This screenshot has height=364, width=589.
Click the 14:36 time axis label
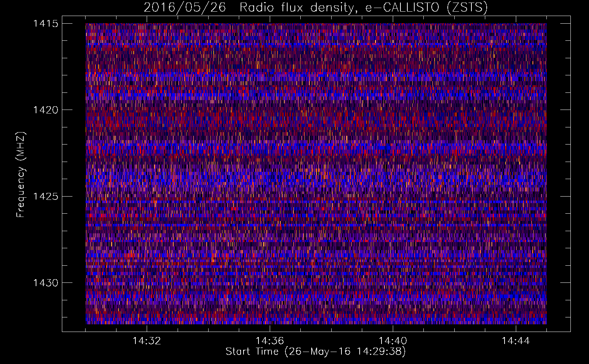(x=270, y=341)
